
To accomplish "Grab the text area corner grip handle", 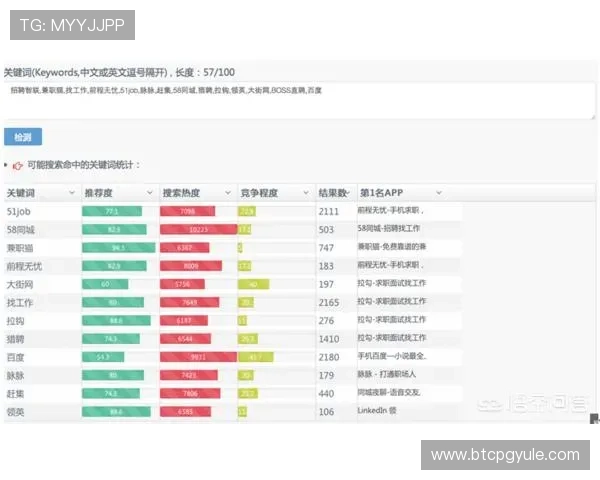I will click(x=593, y=116).
